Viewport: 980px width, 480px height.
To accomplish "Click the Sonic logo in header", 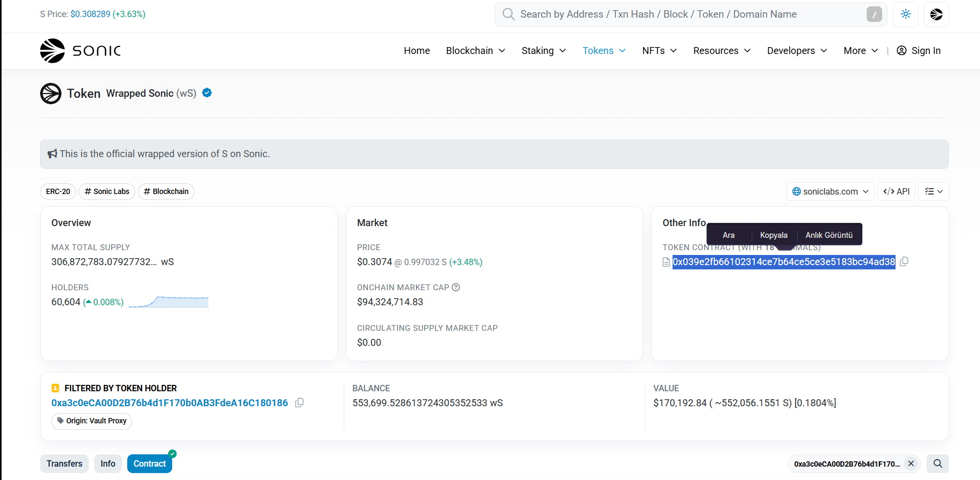I will [80, 51].
